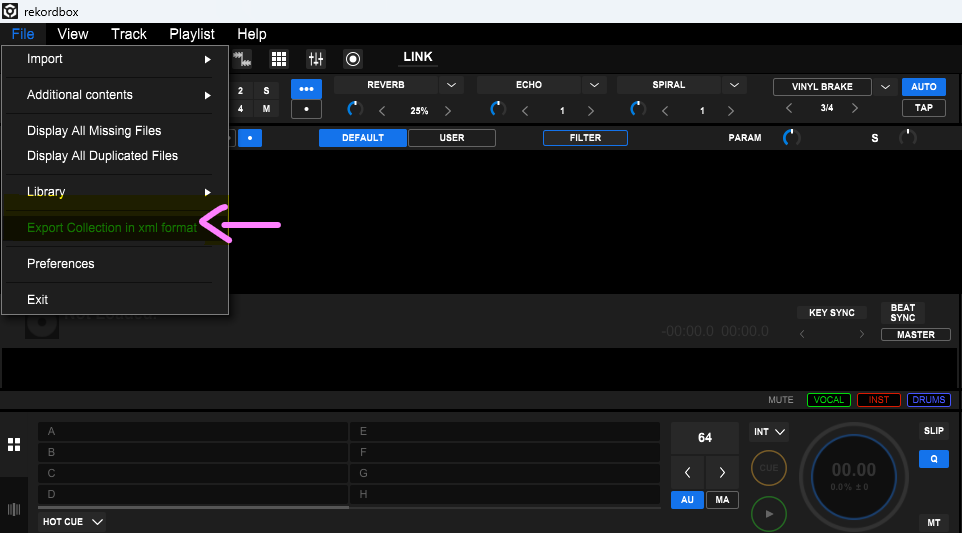
Task: Toggle the SLIP button
Action: tap(933, 431)
